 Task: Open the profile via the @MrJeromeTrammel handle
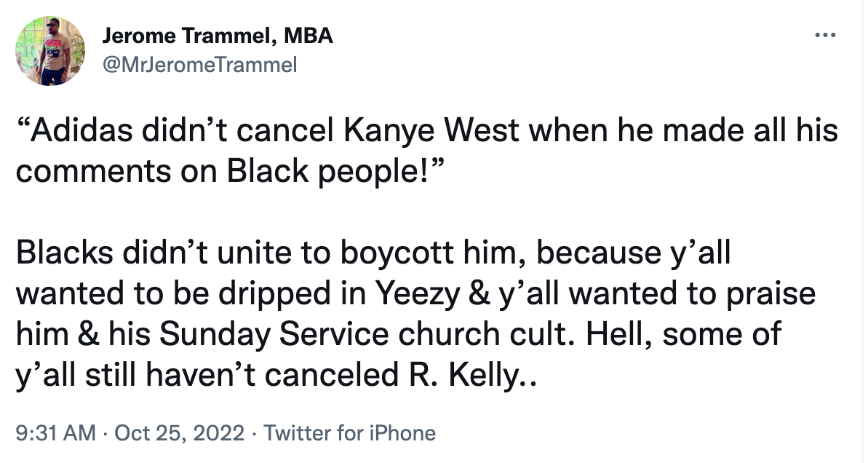[x=200, y=64]
